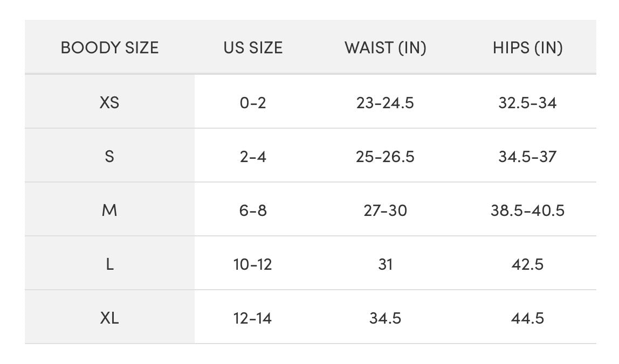Select the L size row label
The width and height of the screenshot is (619, 364).
(109, 264)
